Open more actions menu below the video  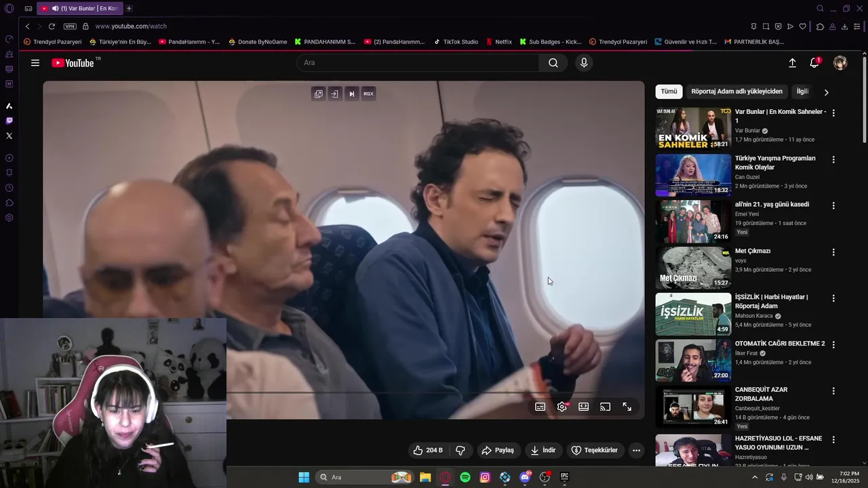pos(636,450)
